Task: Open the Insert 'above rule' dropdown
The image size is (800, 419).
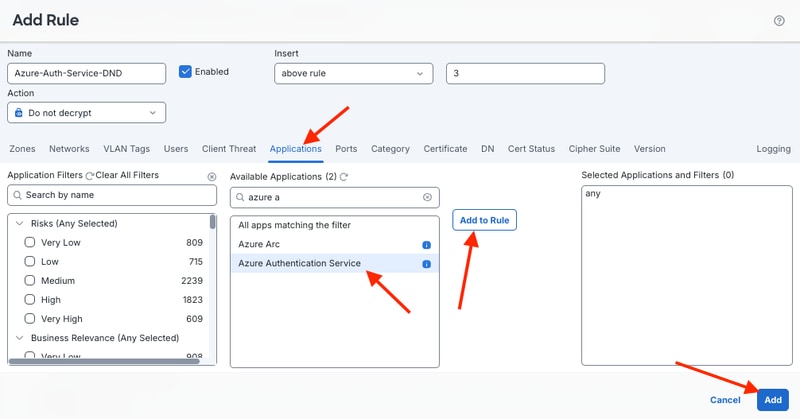Action: tap(354, 73)
